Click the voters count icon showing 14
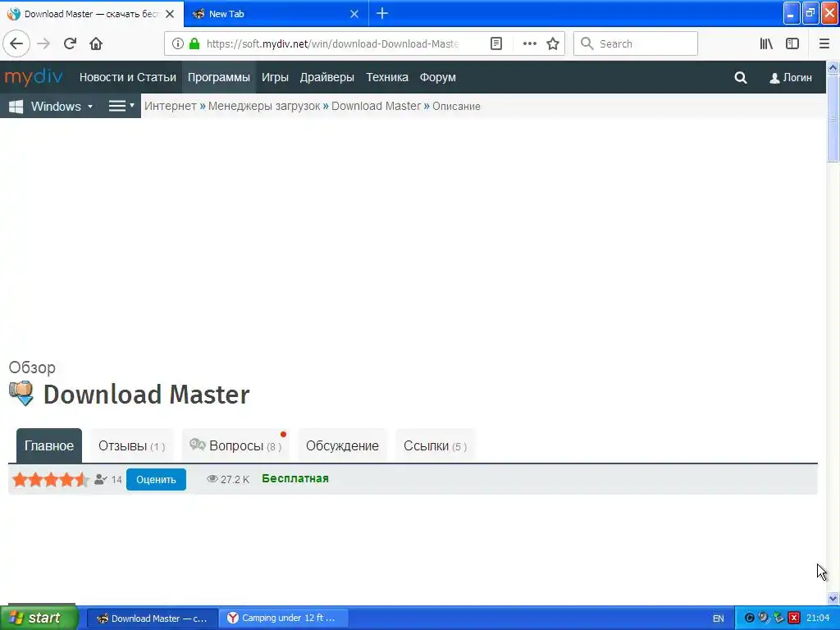This screenshot has height=630, width=840. pyautogui.click(x=101, y=479)
